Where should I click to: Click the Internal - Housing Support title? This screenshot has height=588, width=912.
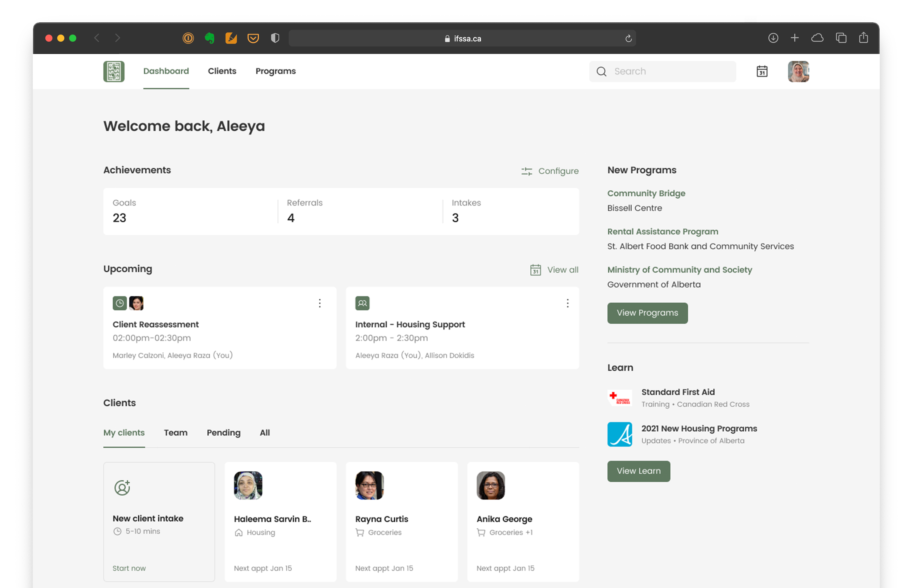point(410,325)
